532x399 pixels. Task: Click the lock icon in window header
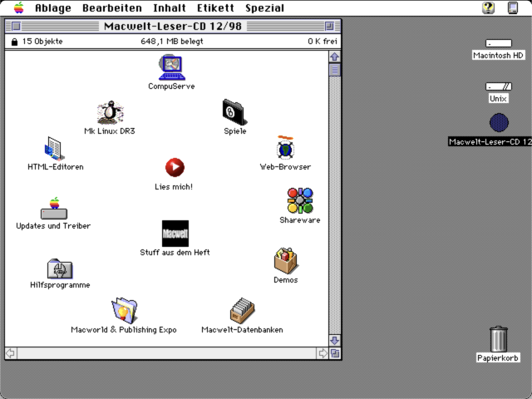14,42
